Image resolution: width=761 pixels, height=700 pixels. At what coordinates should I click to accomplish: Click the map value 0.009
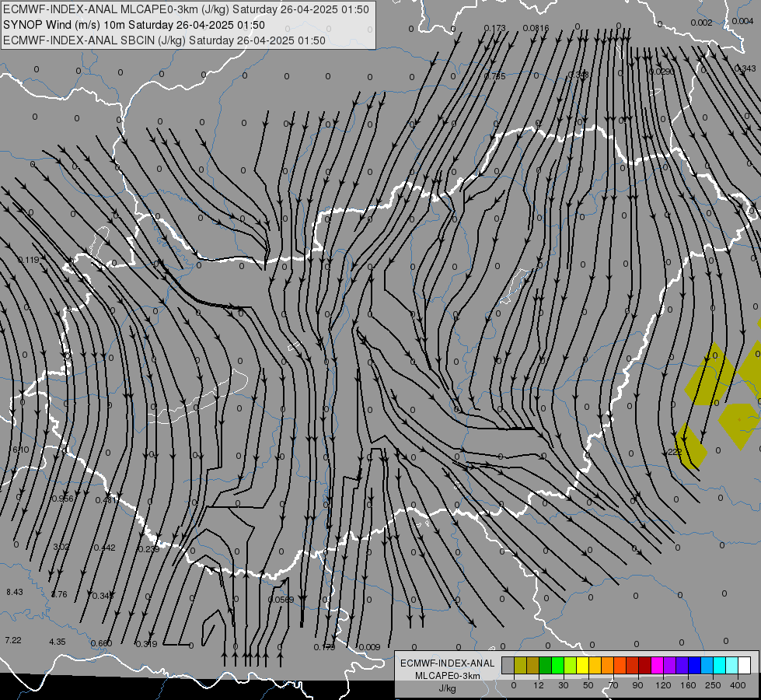point(369,647)
